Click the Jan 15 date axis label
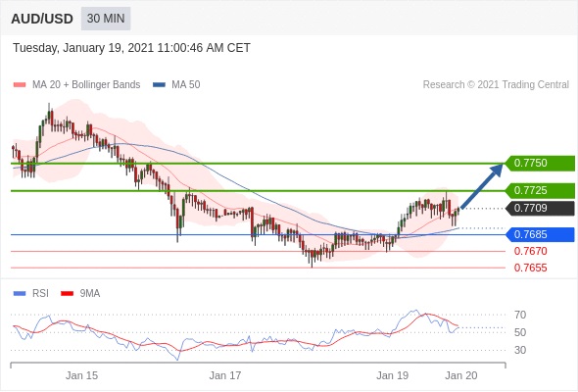 82,375
